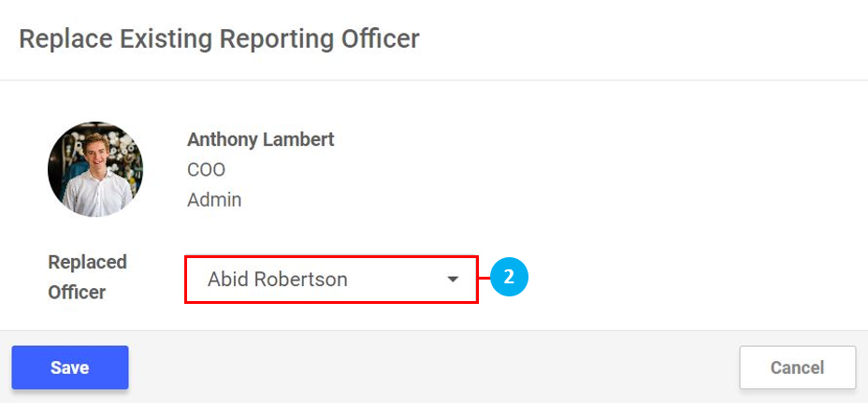Click the blue number 2 callout badge
The width and height of the screenshot is (868, 403).
tap(510, 278)
